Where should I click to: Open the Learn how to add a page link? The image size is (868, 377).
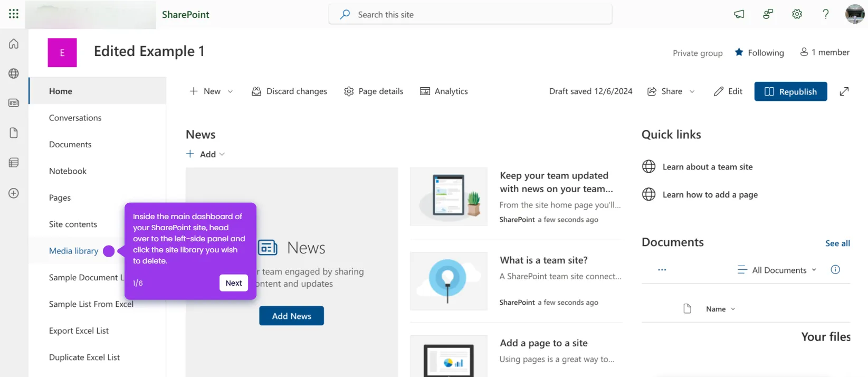tap(710, 195)
